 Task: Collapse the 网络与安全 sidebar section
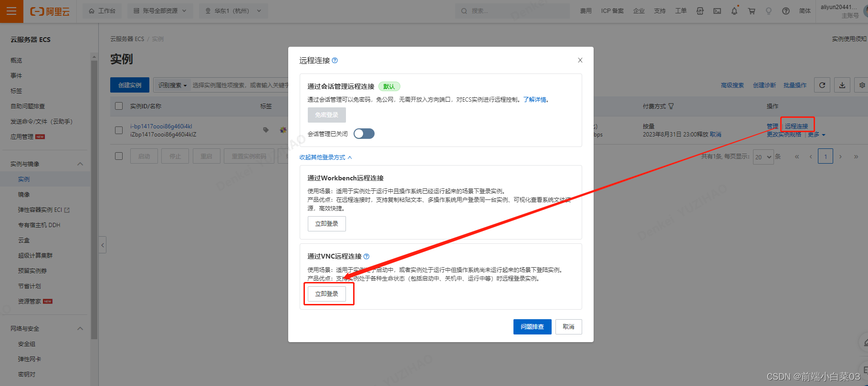coord(80,329)
